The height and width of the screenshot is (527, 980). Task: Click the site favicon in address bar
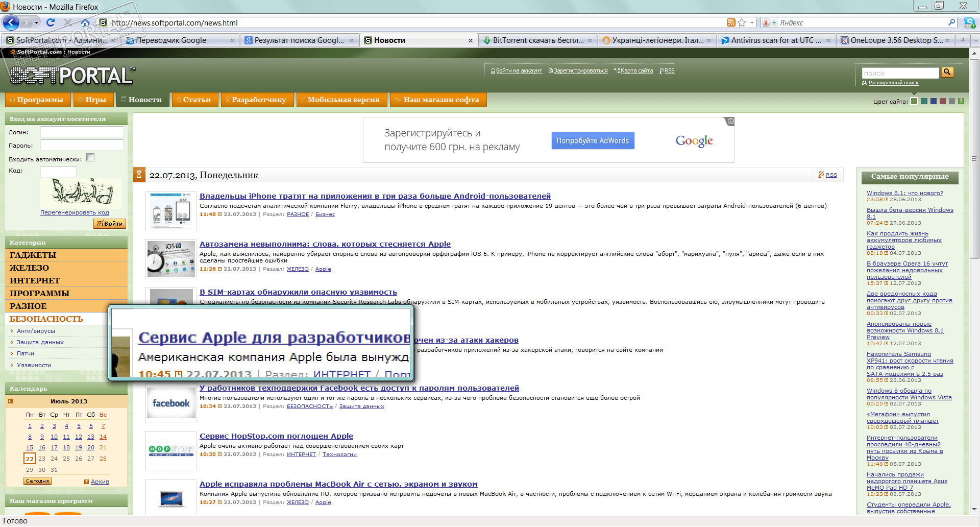[x=103, y=22]
